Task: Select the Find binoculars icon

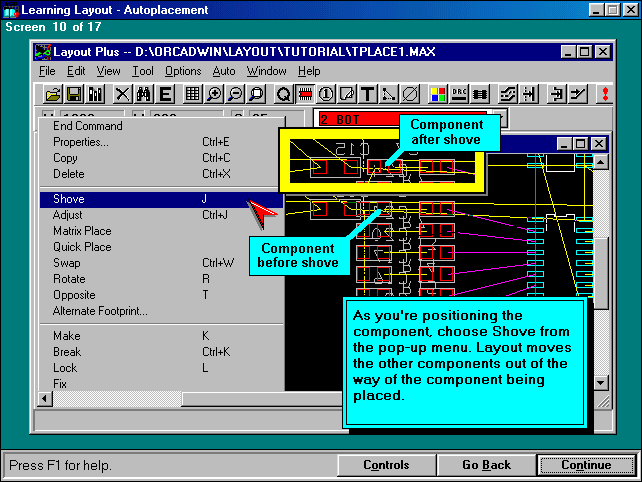Action: tap(143, 94)
